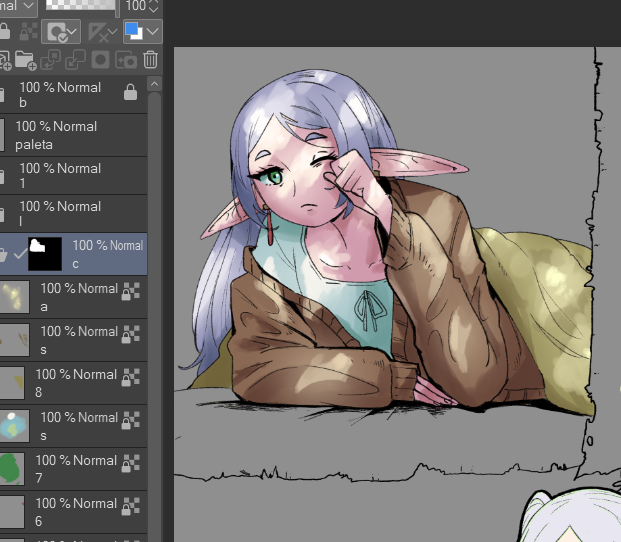Select the layer named 7
Screen dimensions: 621x542
tap(73, 469)
